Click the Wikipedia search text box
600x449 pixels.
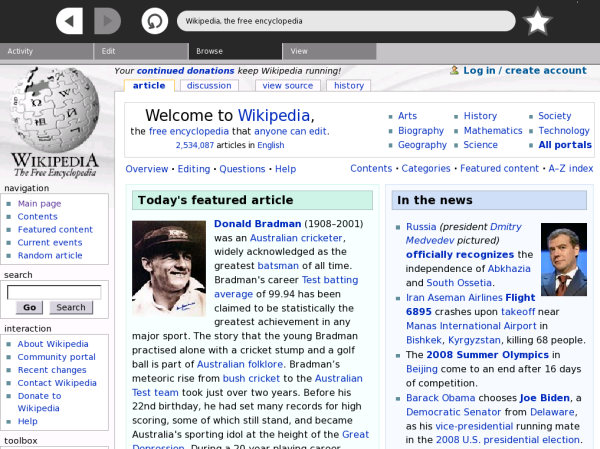54,292
